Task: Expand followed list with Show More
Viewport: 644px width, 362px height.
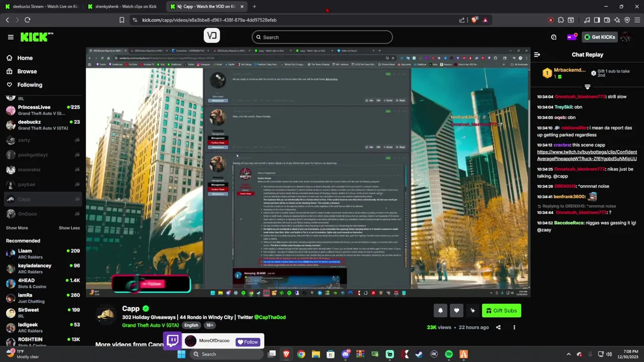Action: [17, 228]
